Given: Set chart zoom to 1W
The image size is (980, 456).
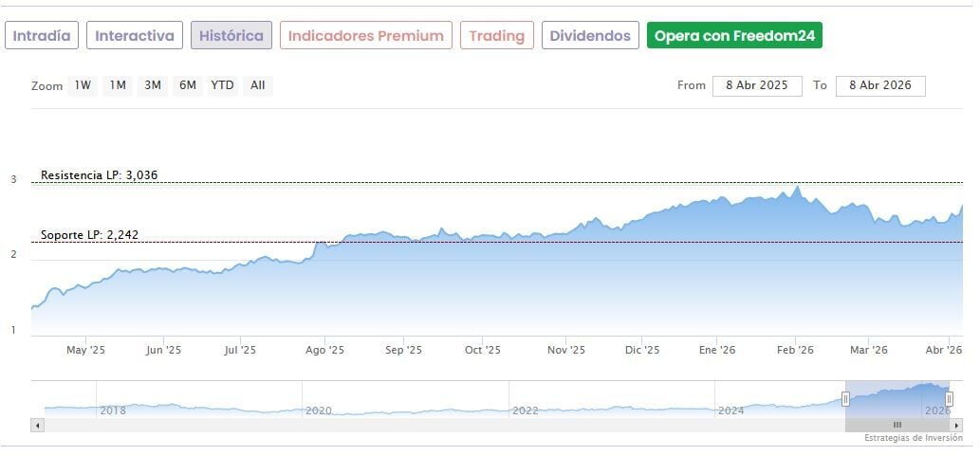Looking at the screenshot, I should coord(83,85).
